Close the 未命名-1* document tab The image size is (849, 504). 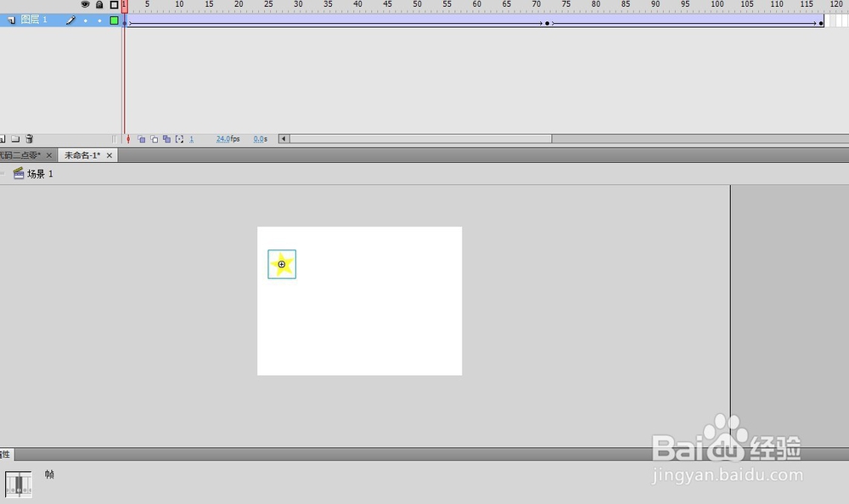110,155
